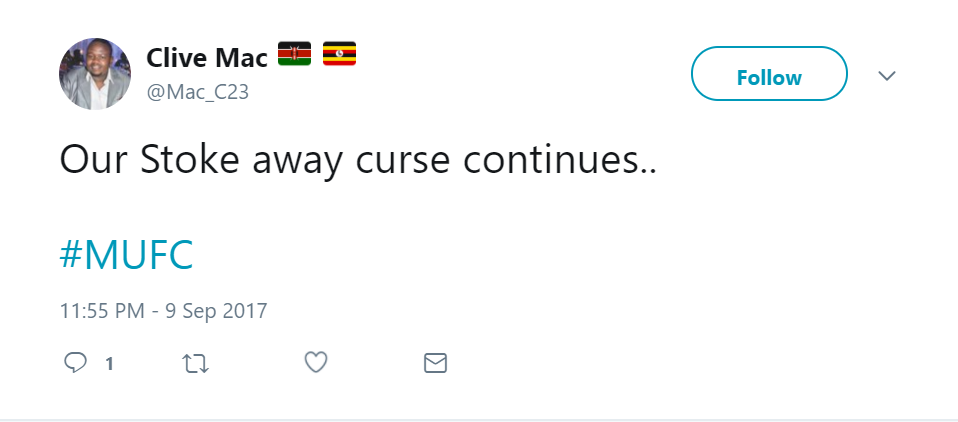Click Clive Mac's profile picture
958x422 pixels.
pyautogui.click(x=95, y=73)
